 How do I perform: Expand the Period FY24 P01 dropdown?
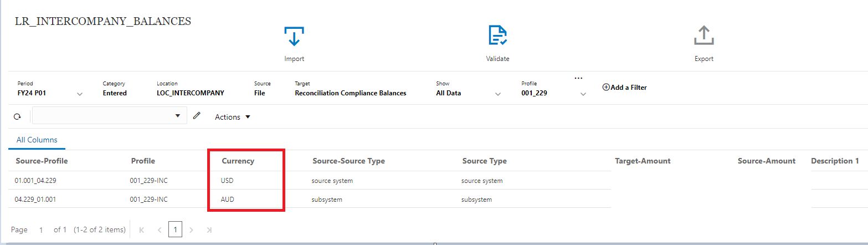click(x=80, y=94)
